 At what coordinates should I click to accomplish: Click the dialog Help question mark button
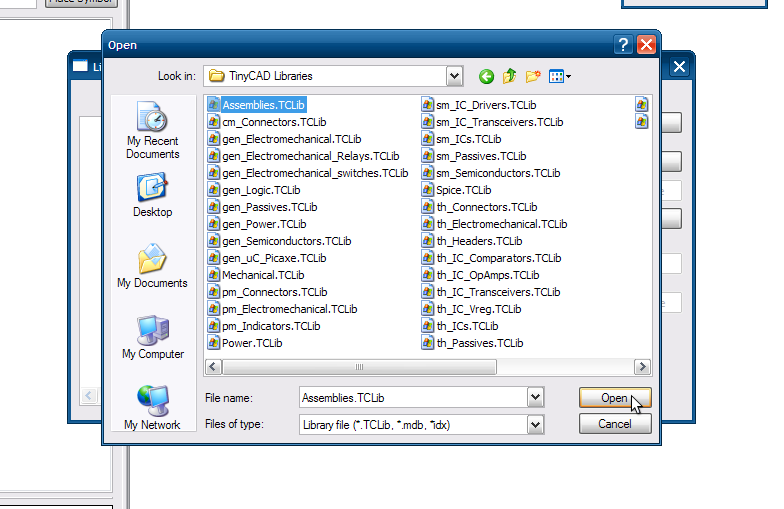(624, 45)
